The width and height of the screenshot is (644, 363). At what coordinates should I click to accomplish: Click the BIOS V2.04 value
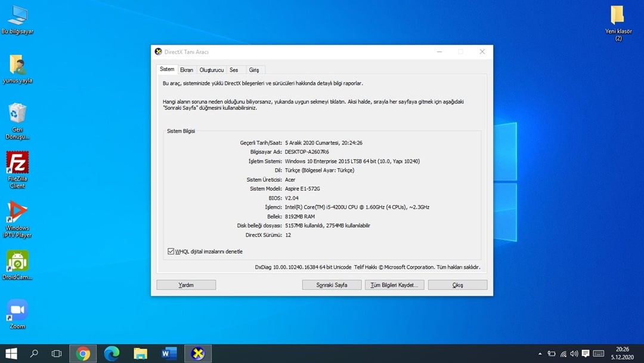point(292,198)
